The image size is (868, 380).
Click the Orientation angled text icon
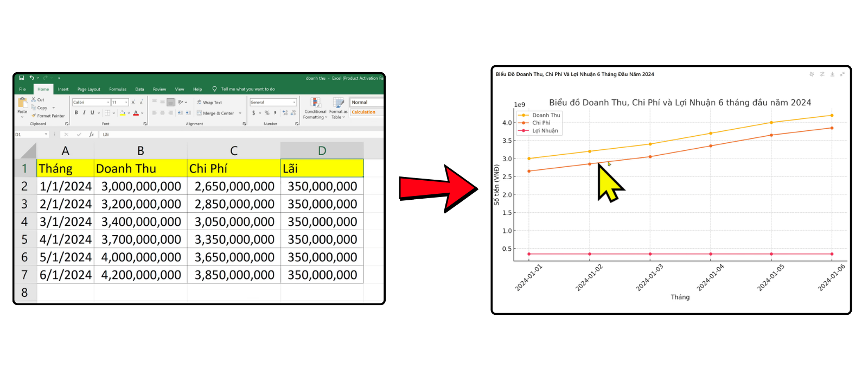[181, 102]
